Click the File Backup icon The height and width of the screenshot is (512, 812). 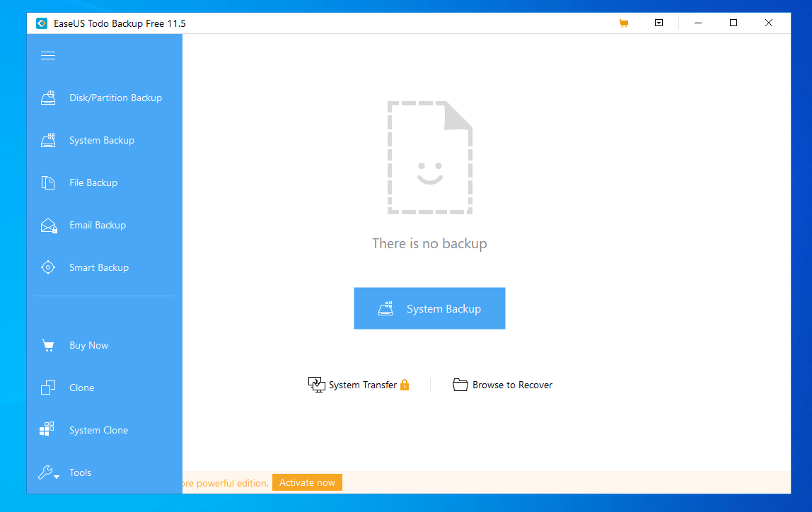(x=48, y=182)
